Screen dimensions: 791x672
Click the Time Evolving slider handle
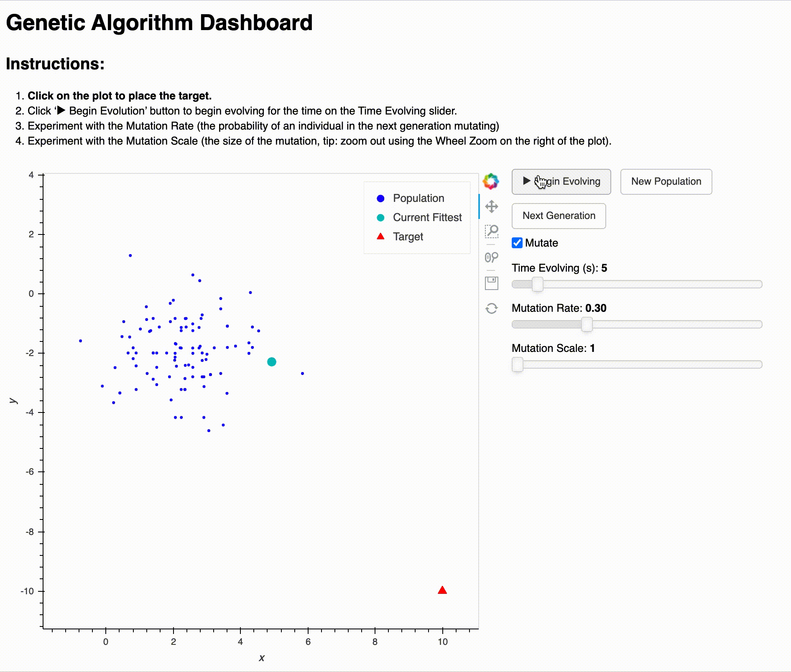point(537,284)
